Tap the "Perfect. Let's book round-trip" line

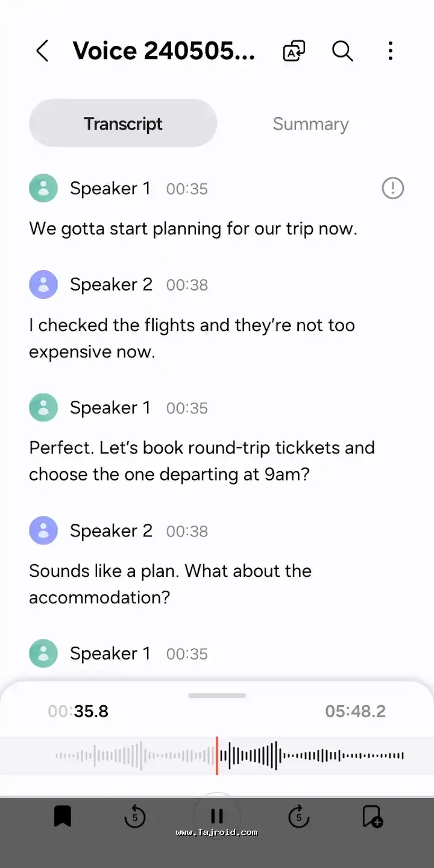click(201, 461)
